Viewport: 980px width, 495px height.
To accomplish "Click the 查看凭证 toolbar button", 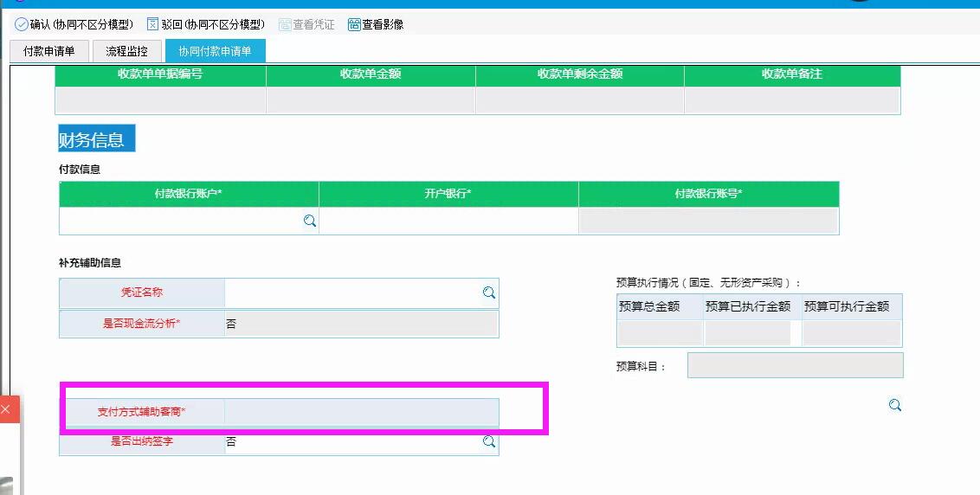I will click(306, 24).
